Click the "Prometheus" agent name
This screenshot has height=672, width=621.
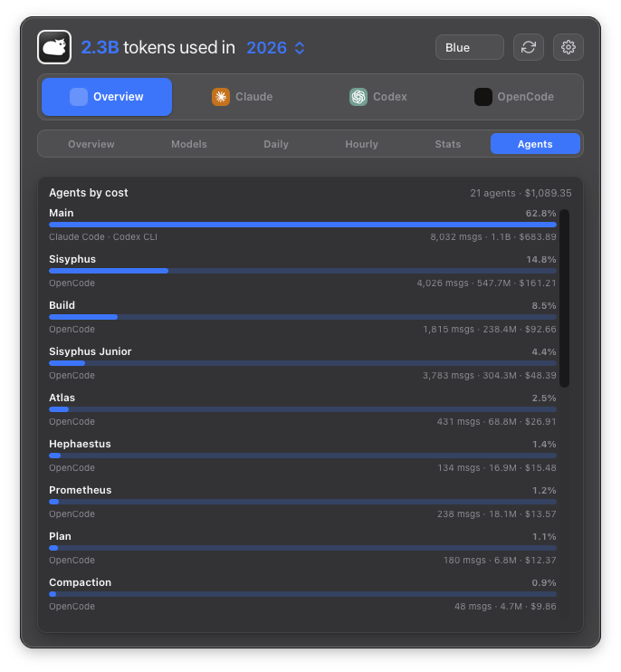pyautogui.click(x=80, y=490)
